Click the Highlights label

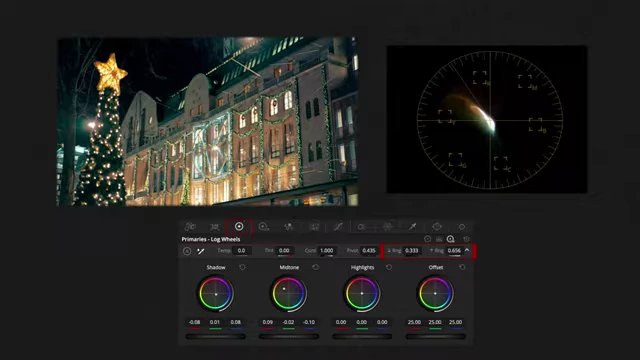[x=362, y=267]
